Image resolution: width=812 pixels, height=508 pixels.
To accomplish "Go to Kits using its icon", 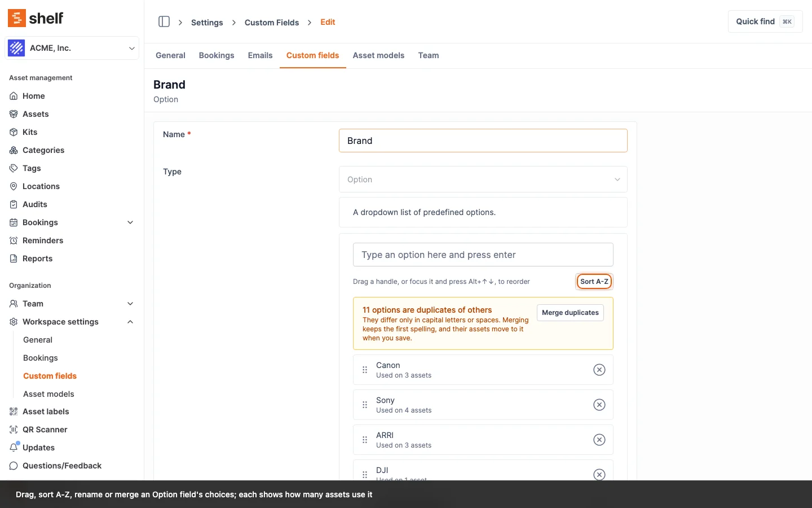I will (x=14, y=132).
